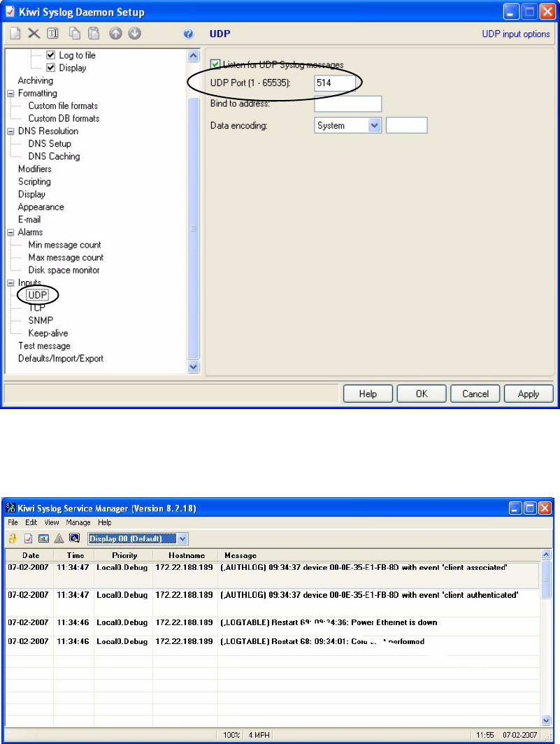Uncheck Listen for UDP Syslog messages

coord(215,64)
